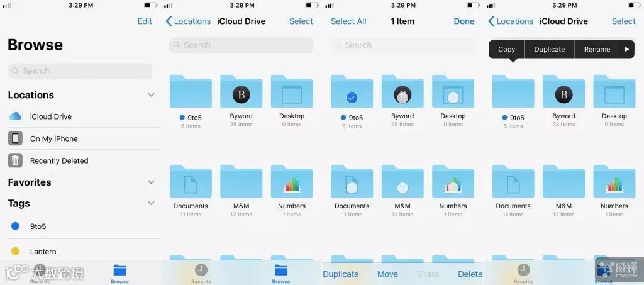Screen dimensions: 644x285
Task: Open M&M folder in second screen
Action: (241, 182)
